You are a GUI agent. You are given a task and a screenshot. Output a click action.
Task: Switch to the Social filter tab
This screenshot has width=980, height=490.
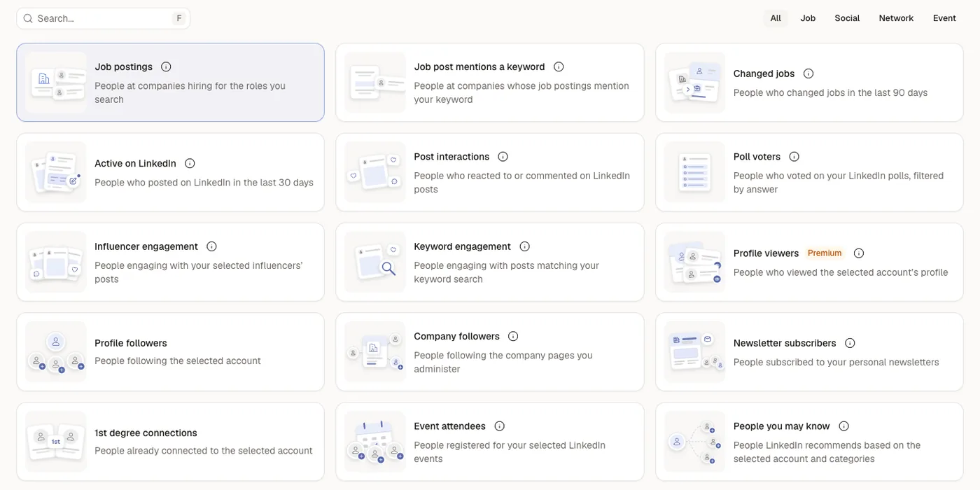[x=847, y=18]
